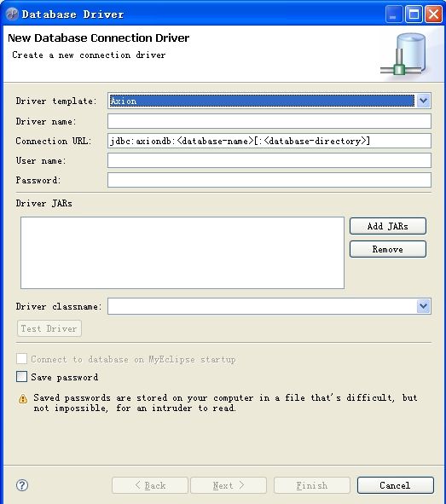The width and height of the screenshot is (446, 504).
Task: Click the database connection banner image
Action: click(x=403, y=54)
